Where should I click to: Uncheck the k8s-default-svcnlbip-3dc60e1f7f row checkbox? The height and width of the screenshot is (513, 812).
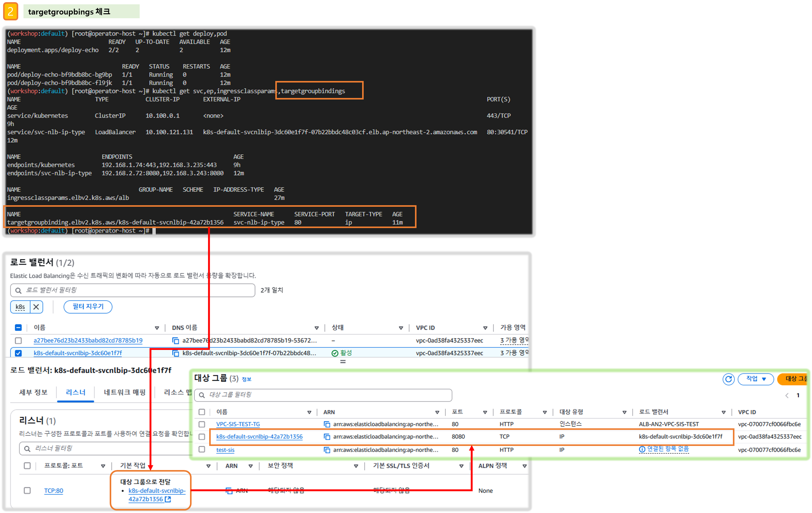click(19, 353)
